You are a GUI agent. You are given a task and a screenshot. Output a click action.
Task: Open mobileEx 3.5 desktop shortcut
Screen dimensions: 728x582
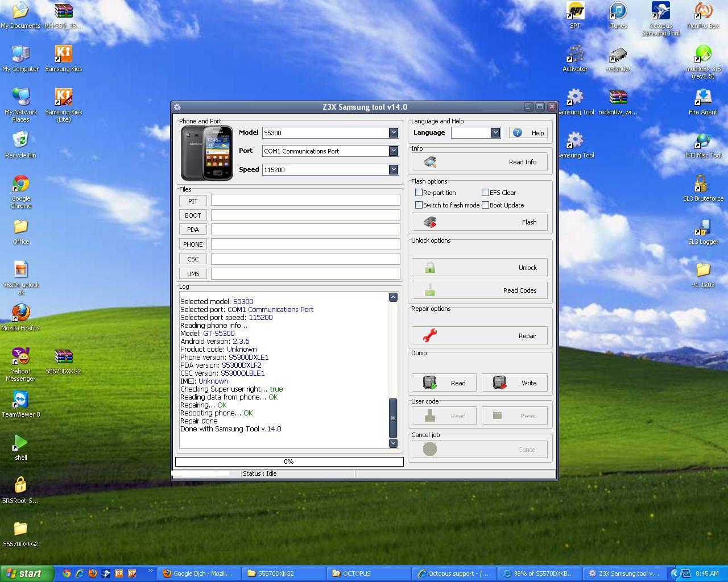point(703,62)
